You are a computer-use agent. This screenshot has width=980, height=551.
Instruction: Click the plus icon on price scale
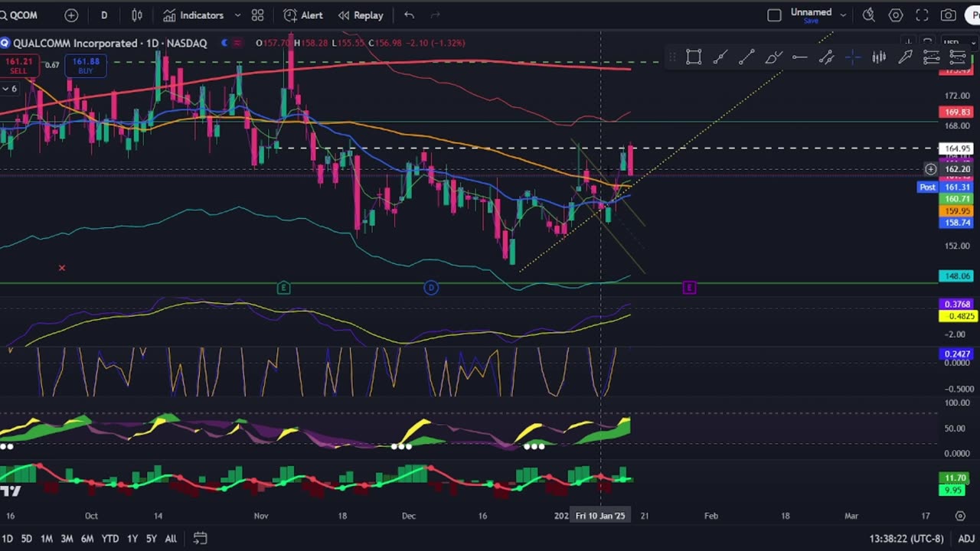coord(930,169)
